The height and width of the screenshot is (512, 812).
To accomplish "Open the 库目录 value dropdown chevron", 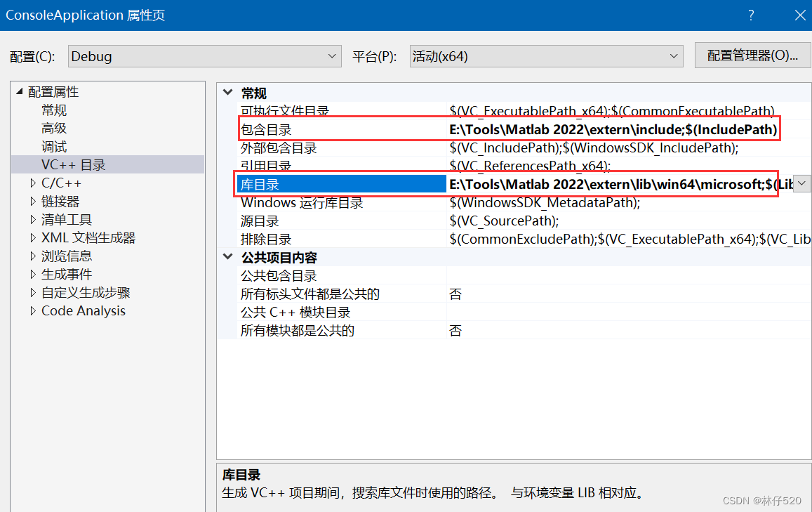I will point(801,183).
